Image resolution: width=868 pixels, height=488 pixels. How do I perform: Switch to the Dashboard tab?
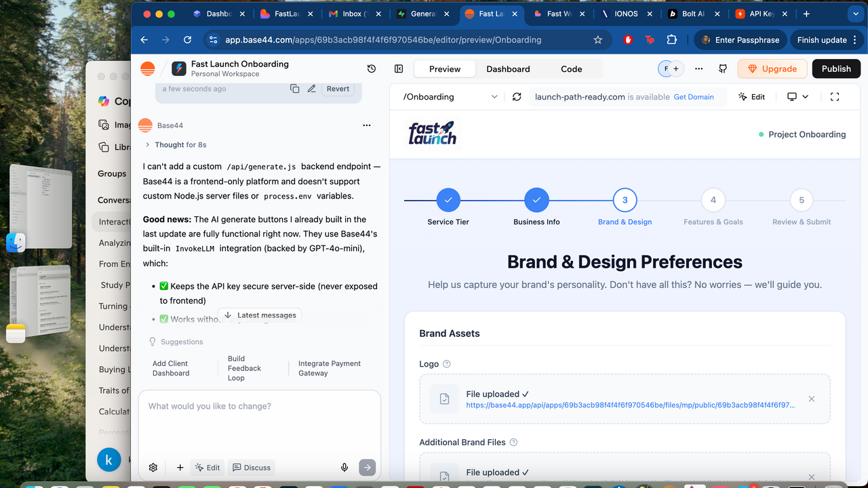pos(508,69)
